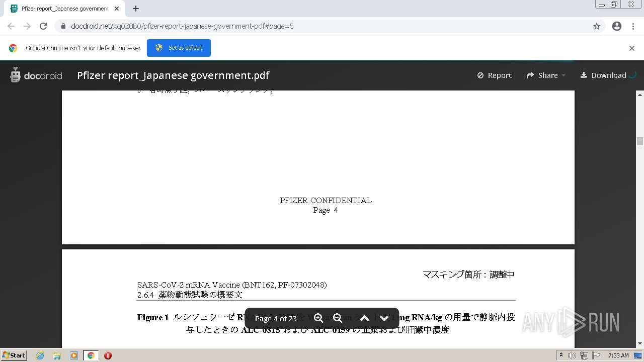Open Chrome profile avatar
Viewport: 644px width, 362px height.
(x=617, y=26)
